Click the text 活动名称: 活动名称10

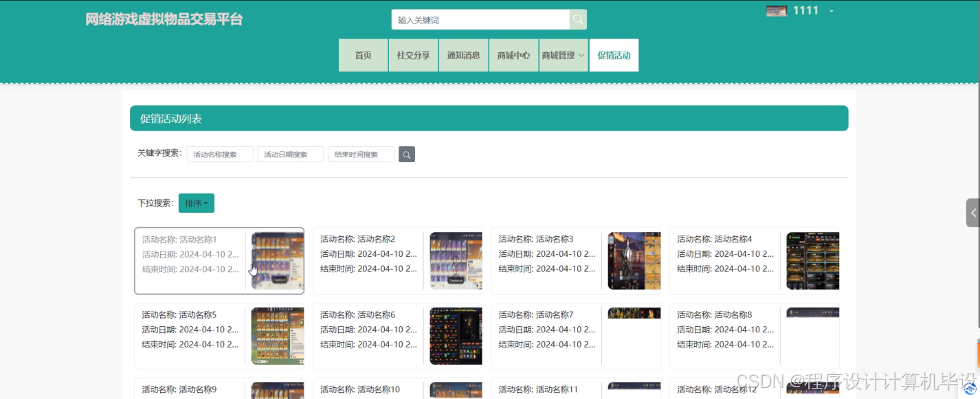click(x=360, y=389)
